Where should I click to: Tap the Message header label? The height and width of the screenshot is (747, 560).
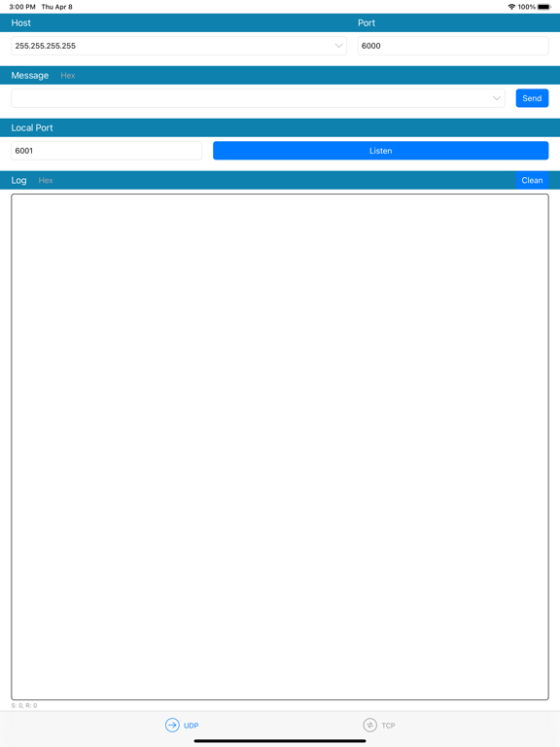pos(30,75)
